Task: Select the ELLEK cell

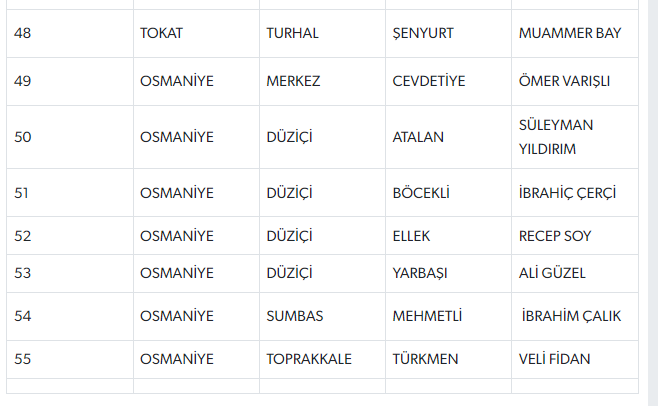Action: (x=448, y=236)
